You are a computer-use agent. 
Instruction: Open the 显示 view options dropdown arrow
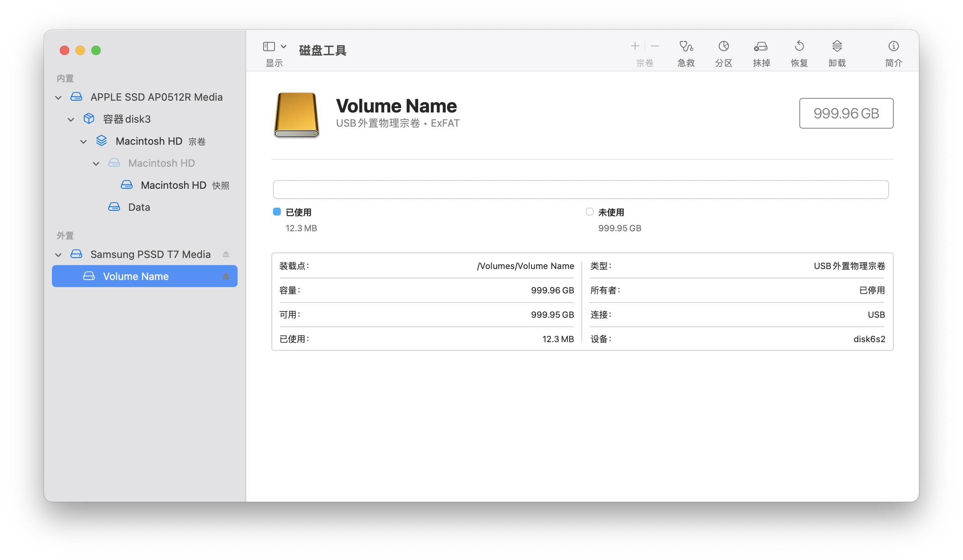pos(284,46)
